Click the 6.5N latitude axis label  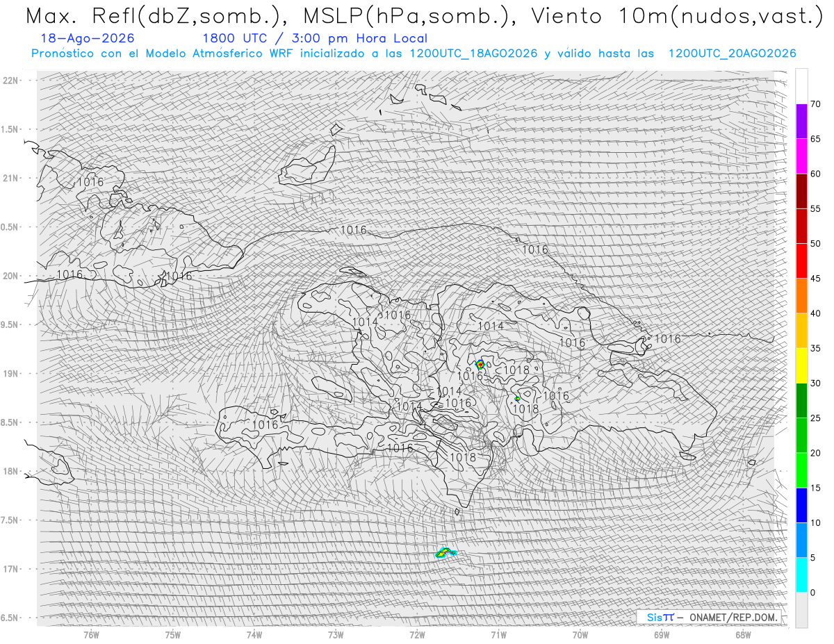point(10,618)
